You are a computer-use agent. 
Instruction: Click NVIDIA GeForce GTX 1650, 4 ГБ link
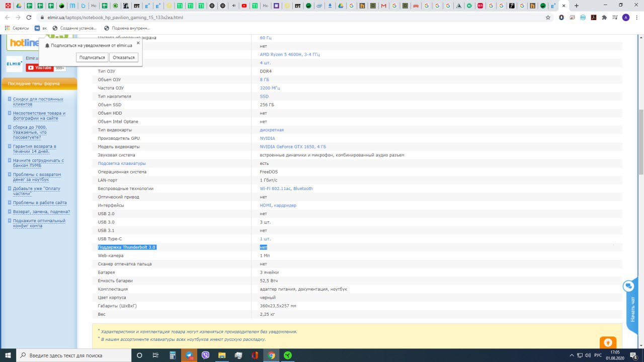click(293, 147)
